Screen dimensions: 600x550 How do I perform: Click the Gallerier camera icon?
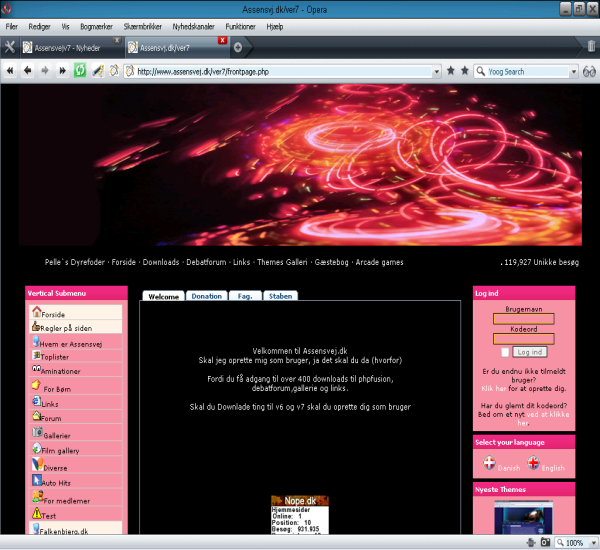(x=37, y=432)
